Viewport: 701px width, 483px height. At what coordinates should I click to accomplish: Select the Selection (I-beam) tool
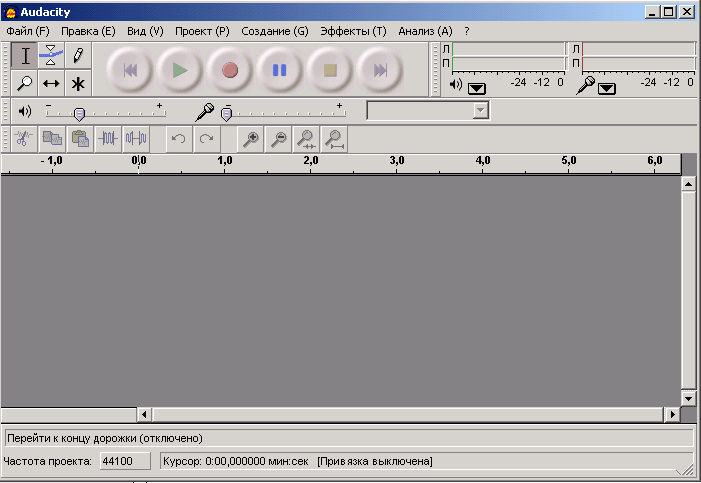(x=25, y=56)
